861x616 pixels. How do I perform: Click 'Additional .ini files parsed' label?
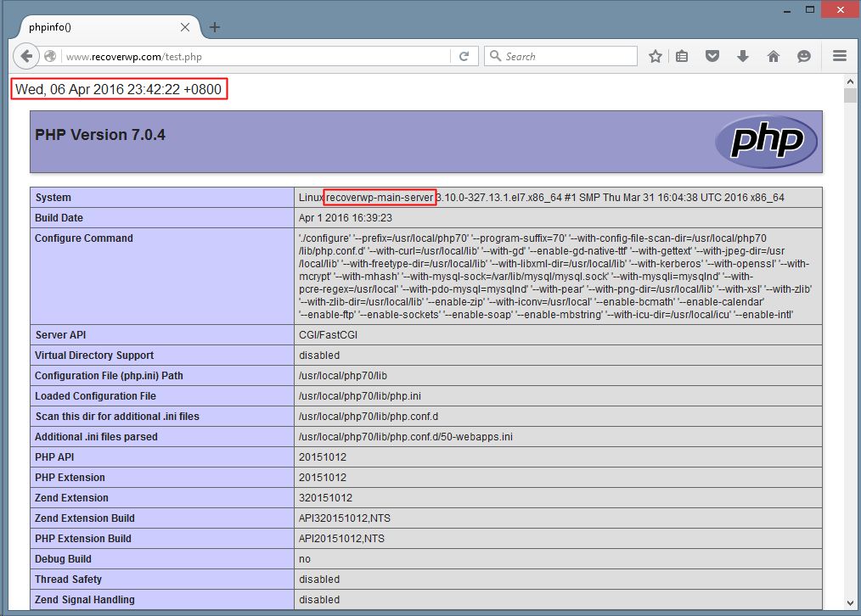tap(96, 437)
